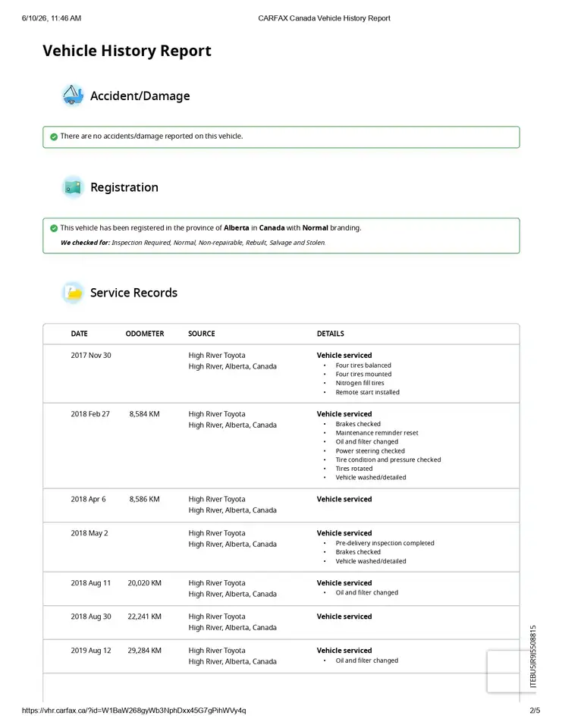The image size is (562, 728).
Task: Click the DETAILS column header
Action: (330, 334)
